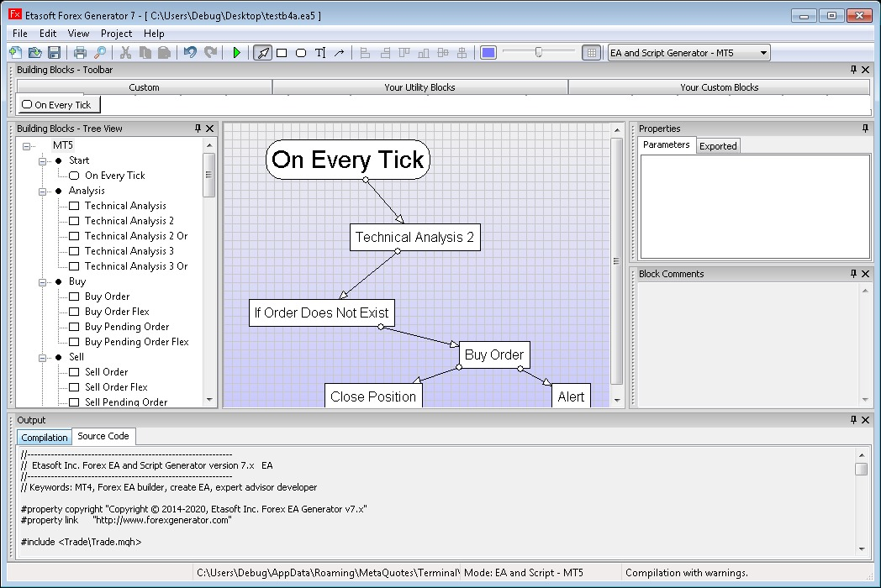Select the rectangle block drawing tool
The height and width of the screenshot is (588, 881).
[282, 53]
